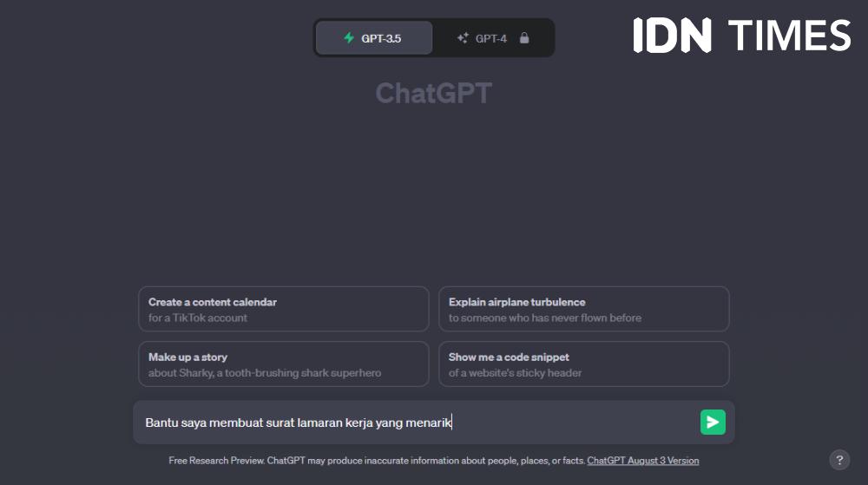This screenshot has height=485, width=868.
Task: Focus the message input field
Action: pos(415,423)
